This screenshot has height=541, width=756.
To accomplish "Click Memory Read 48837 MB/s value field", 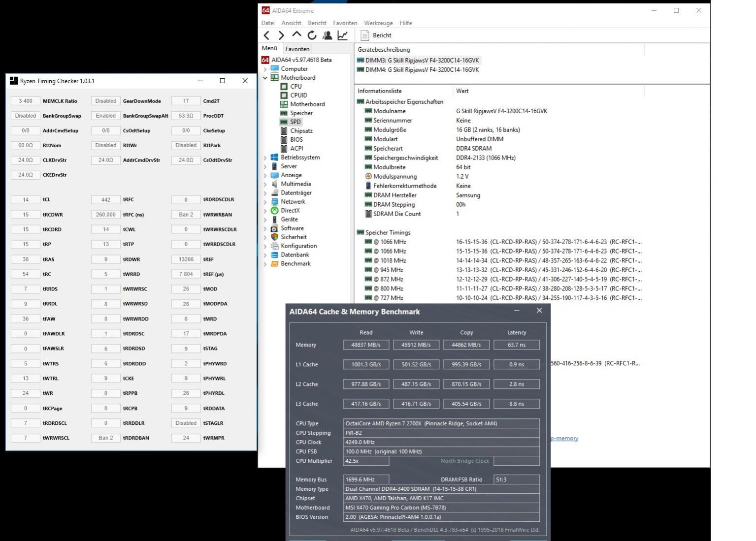I will coord(366,345).
